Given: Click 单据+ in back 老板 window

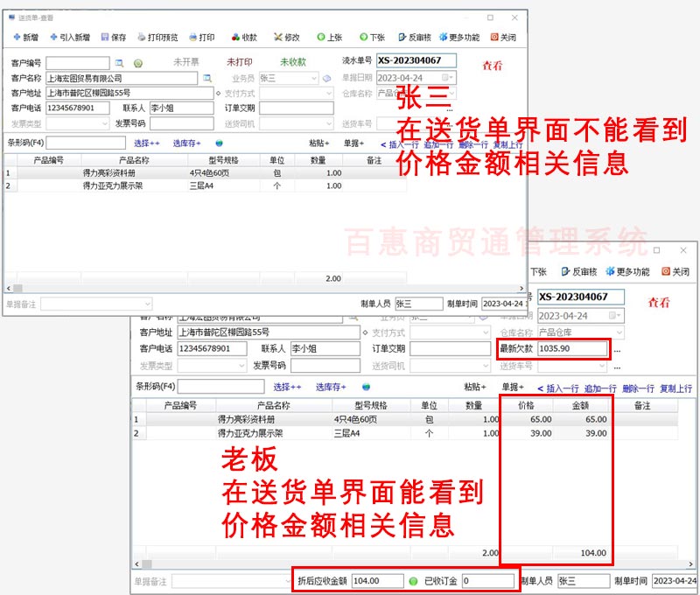Looking at the screenshot, I should (x=513, y=387).
